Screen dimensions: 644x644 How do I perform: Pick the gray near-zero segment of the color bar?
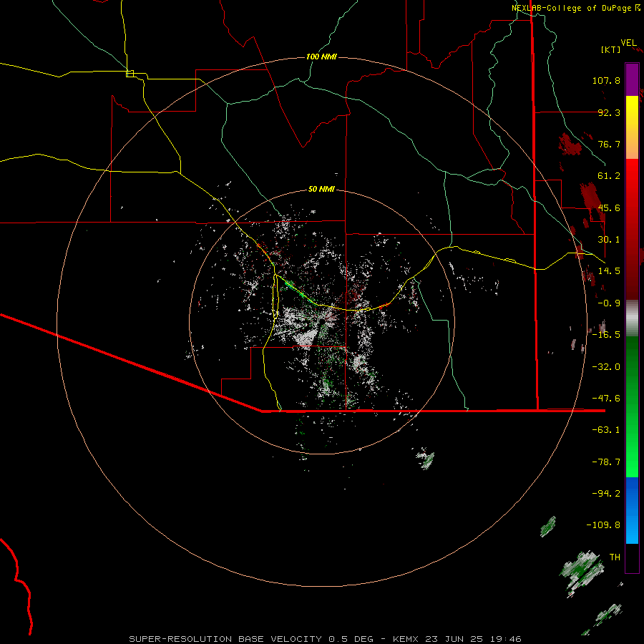(x=632, y=318)
